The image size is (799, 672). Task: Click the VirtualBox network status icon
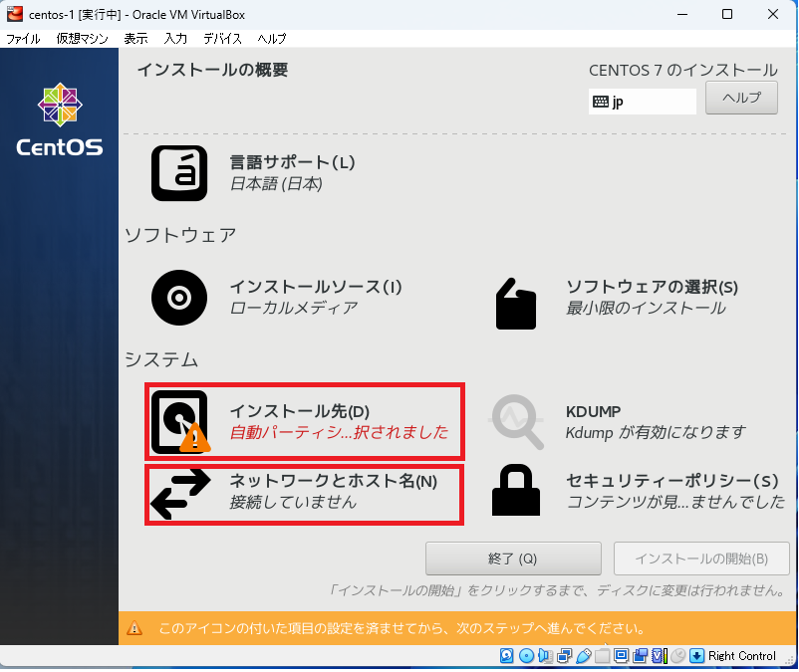[564, 656]
